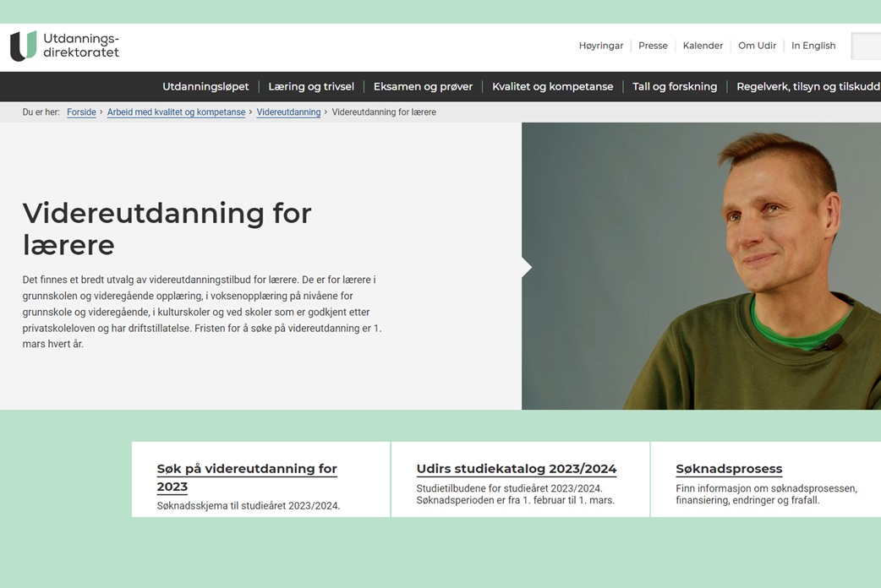Open the Presse page
This screenshot has height=588, width=881.
pos(653,46)
